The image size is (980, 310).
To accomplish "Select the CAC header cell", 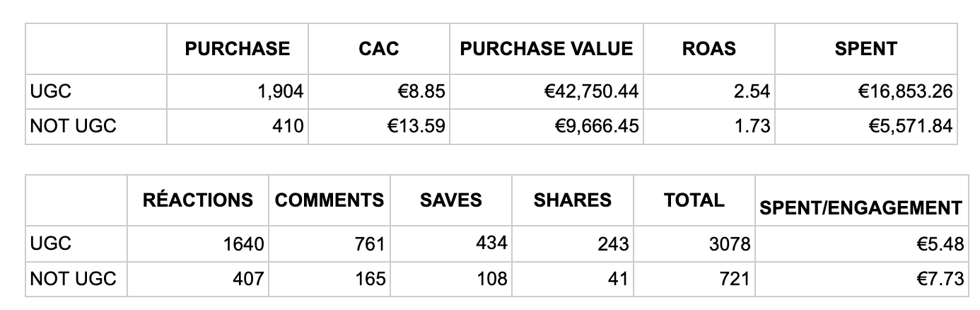I will [378, 49].
